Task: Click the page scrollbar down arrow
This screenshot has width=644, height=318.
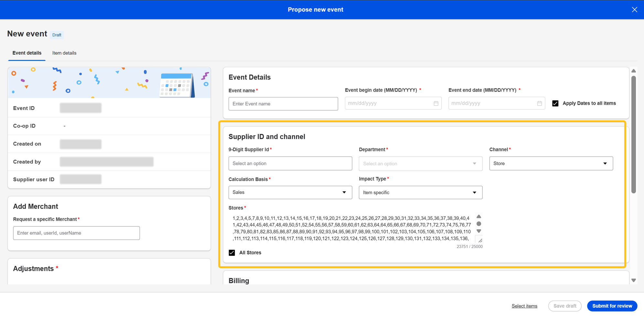Action: (x=634, y=280)
